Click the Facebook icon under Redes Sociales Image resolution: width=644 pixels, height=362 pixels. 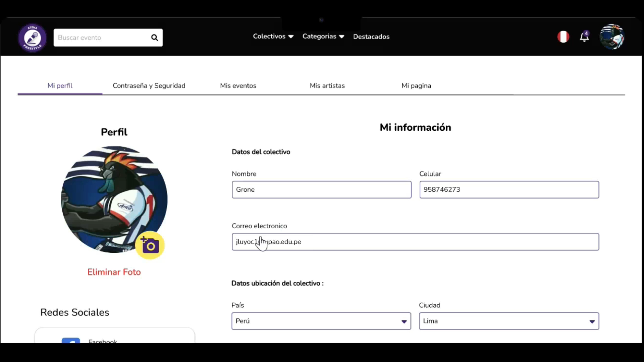[x=71, y=340]
